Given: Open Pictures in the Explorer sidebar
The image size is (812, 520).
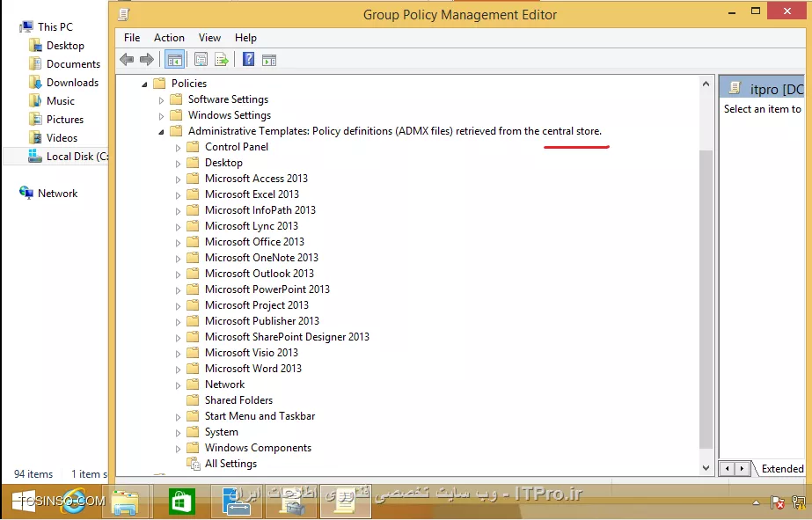Looking at the screenshot, I should tap(65, 120).
